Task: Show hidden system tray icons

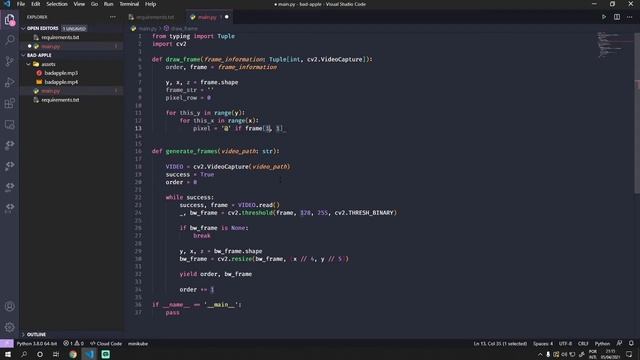Action: point(540,355)
